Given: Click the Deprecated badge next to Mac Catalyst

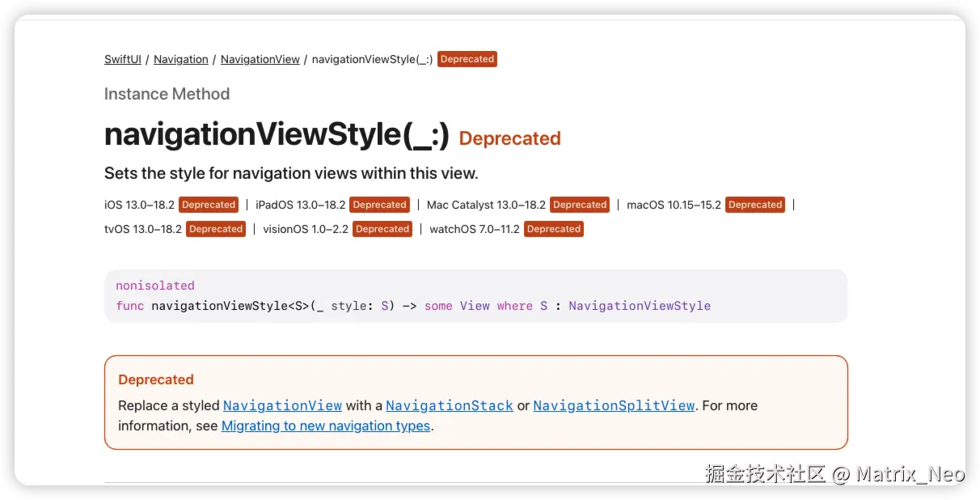Looking at the screenshot, I should tap(580, 205).
